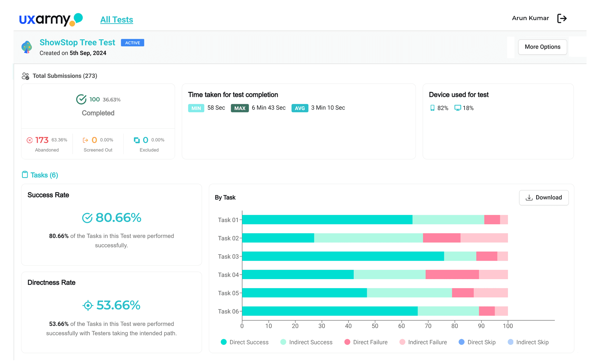Open the All Tests link
The height and width of the screenshot is (364, 599).
pos(117,19)
